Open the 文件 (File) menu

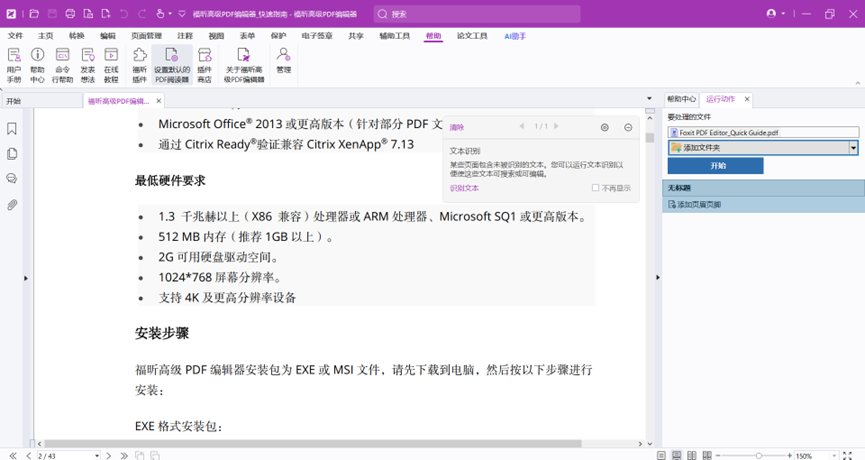[x=15, y=36]
